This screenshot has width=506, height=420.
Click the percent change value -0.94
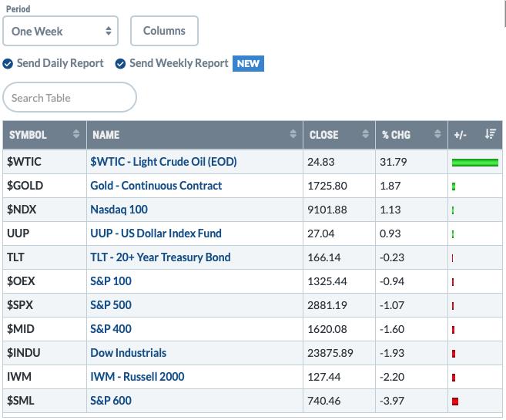tap(392, 281)
